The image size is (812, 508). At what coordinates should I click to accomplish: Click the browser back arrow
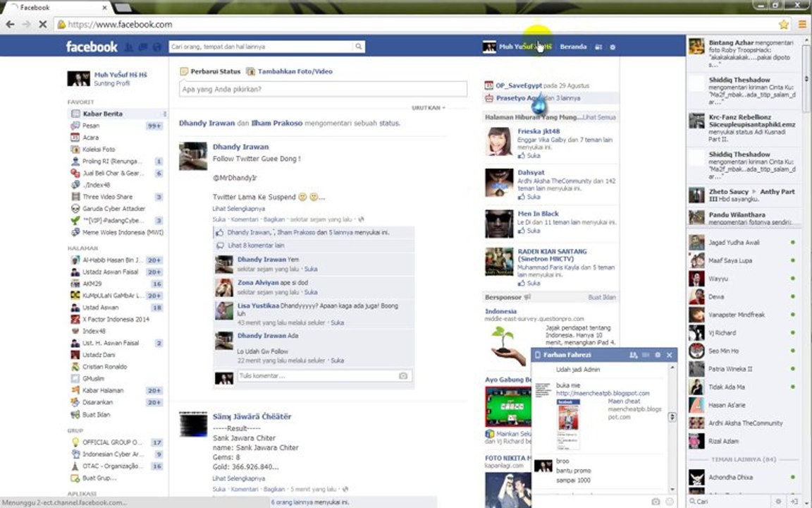pos(10,25)
